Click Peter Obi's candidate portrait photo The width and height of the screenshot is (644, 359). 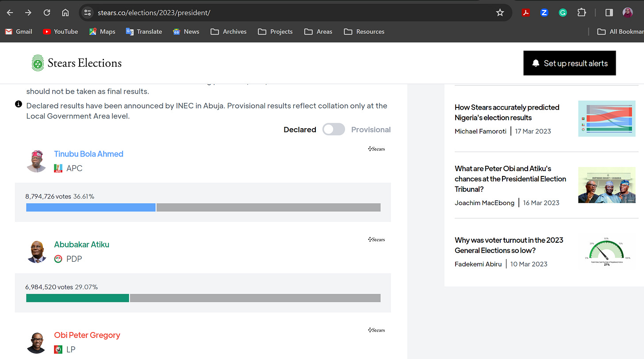(37, 343)
